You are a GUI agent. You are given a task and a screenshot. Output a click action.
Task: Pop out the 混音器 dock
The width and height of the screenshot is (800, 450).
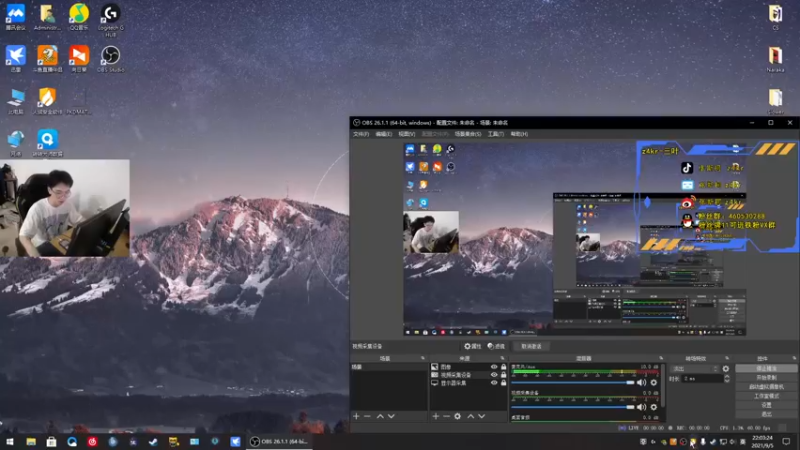661,358
